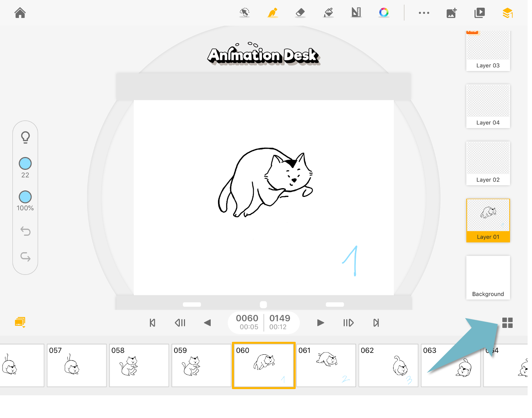Click the redo arrow
The width and height of the screenshot is (532, 418).
pyautogui.click(x=25, y=257)
